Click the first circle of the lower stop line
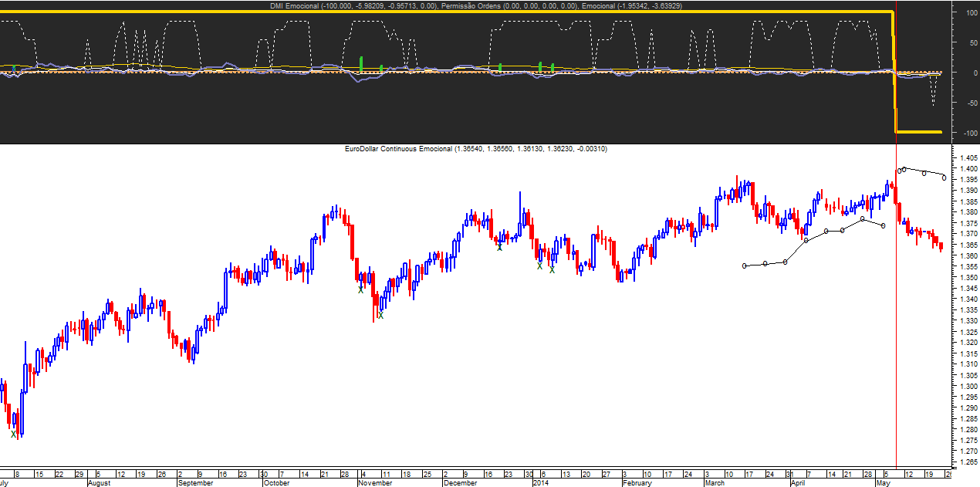The image size is (980, 487). (745, 265)
